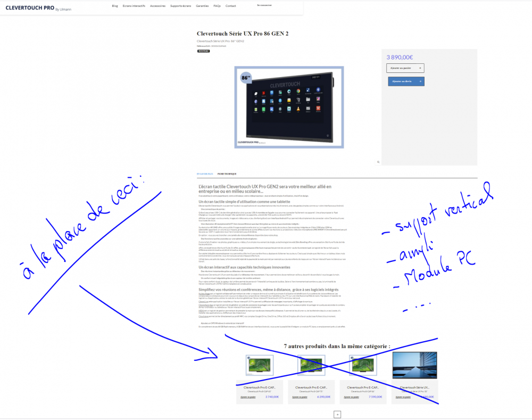Image resolution: width=532 pixels, height=420 pixels.
Task: Open the Clevertouch Pro E-CAP 86" thumbnail
Action: point(363,365)
